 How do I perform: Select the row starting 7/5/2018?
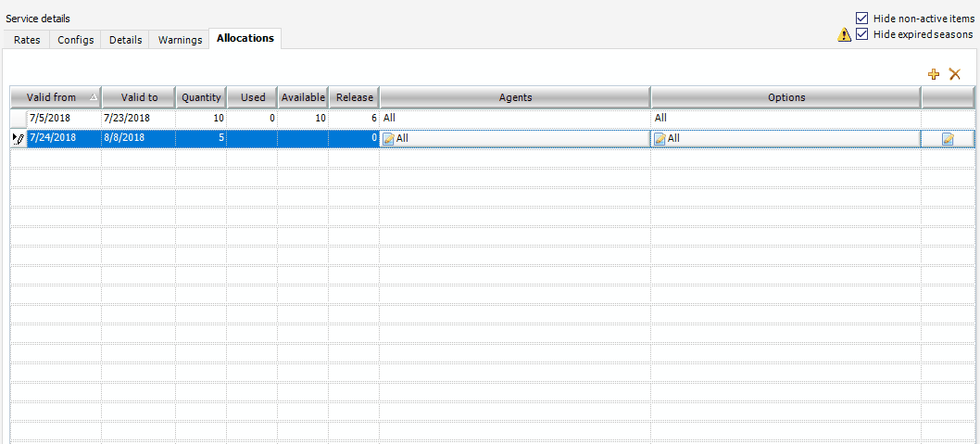click(63, 119)
